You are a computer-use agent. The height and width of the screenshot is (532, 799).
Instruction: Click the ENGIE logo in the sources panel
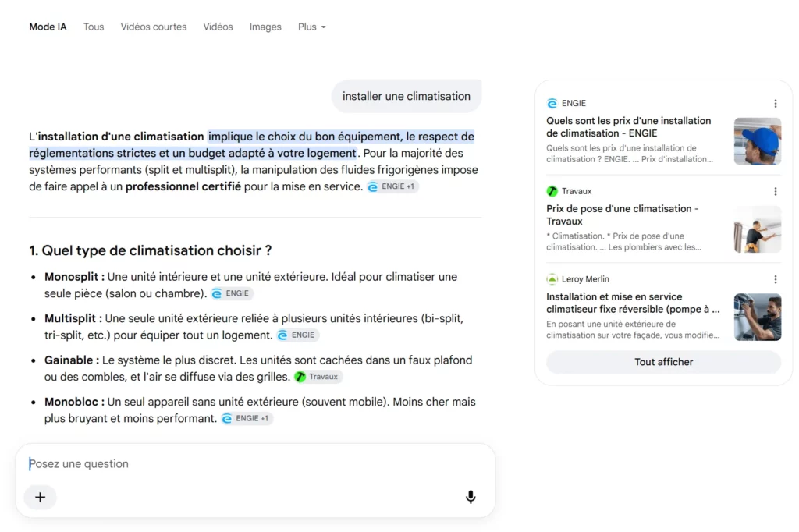pyautogui.click(x=552, y=104)
